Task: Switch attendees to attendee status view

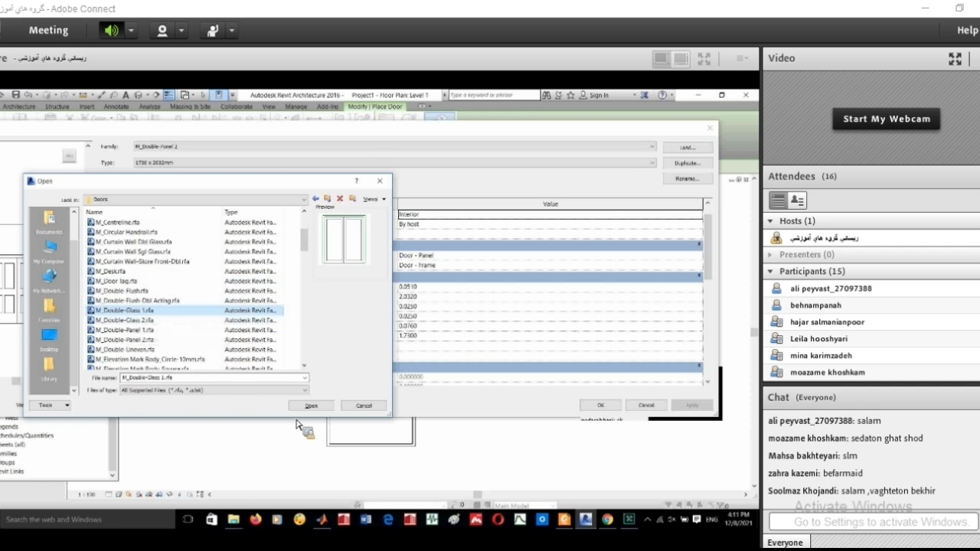Action: (x=797, y=201)
